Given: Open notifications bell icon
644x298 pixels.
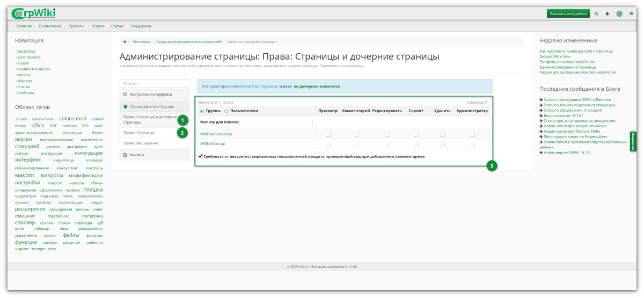Looking at the screenshot, I should tap(608, 13).
